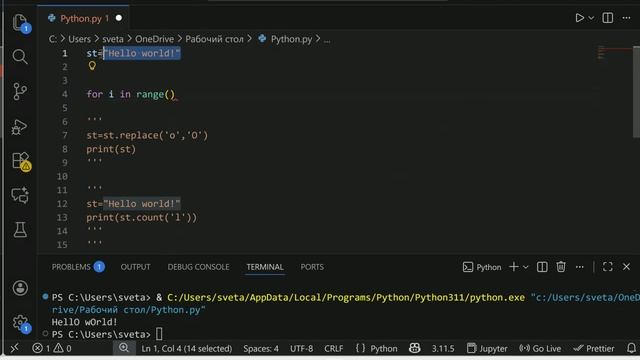Expand the run options dropdown arrow
The image size is (640, 360).
click(591, 18)
